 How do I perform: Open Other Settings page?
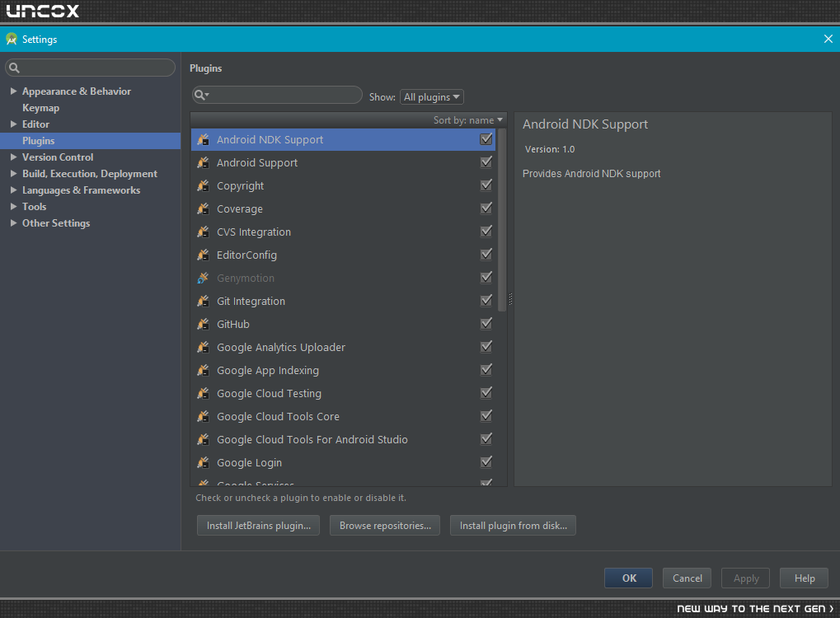pyautogui.click(x=56, y=223)
